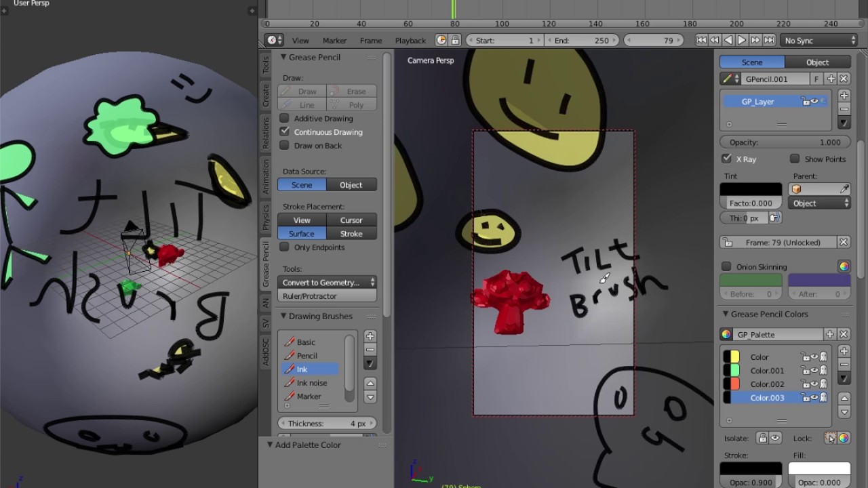Switch the properties data source to Object
Image resolution: width=868 pixels, height=488 pixels.
coord(817,62)
